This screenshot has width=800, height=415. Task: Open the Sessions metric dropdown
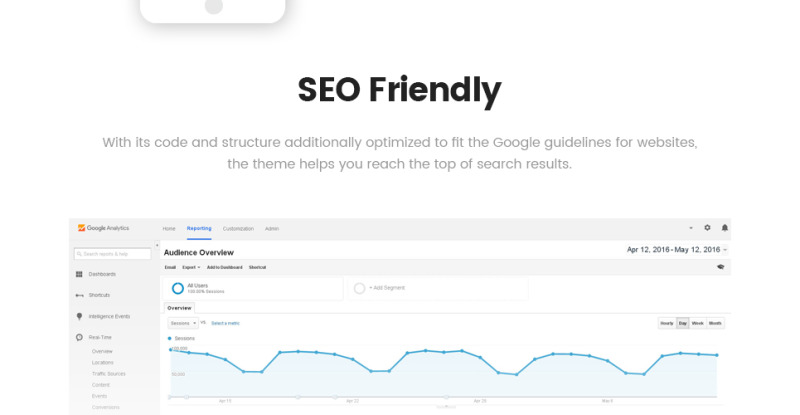[x=183, y=323]
